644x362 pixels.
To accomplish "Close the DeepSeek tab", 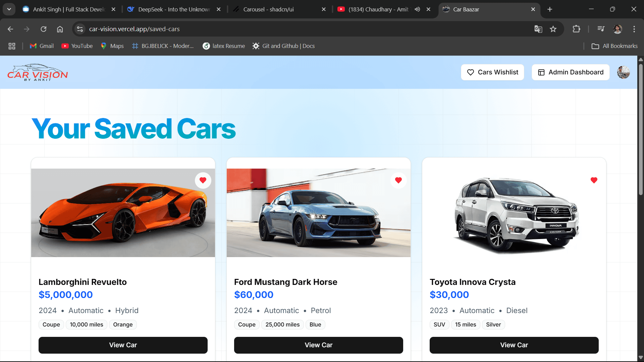I will (x=219, y=9).
